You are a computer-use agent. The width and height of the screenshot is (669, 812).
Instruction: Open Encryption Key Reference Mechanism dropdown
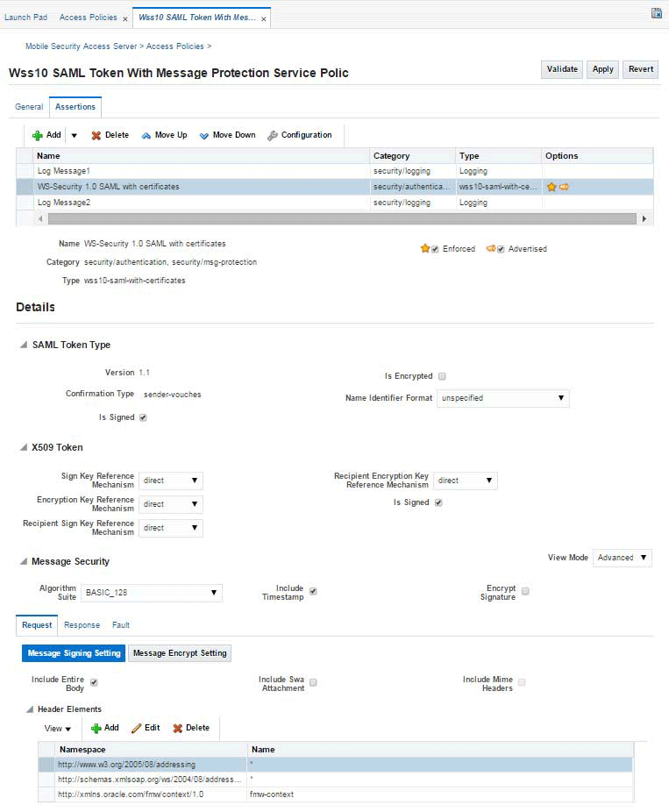170,504
